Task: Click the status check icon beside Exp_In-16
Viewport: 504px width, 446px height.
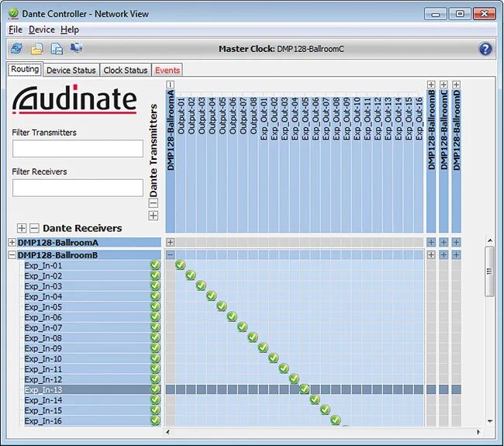Action: coord(155,420)
